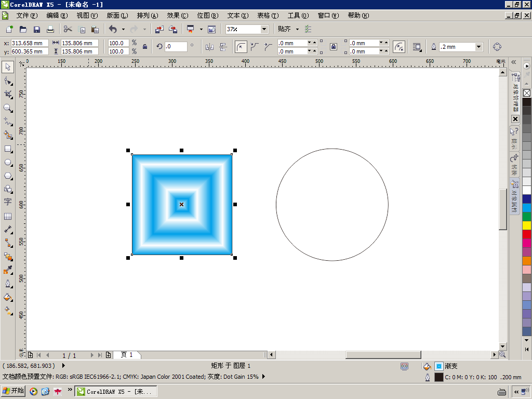Open the 效果(C) menu
The width and height of the screenshot is (532, 399).
(x=177, y=16)
